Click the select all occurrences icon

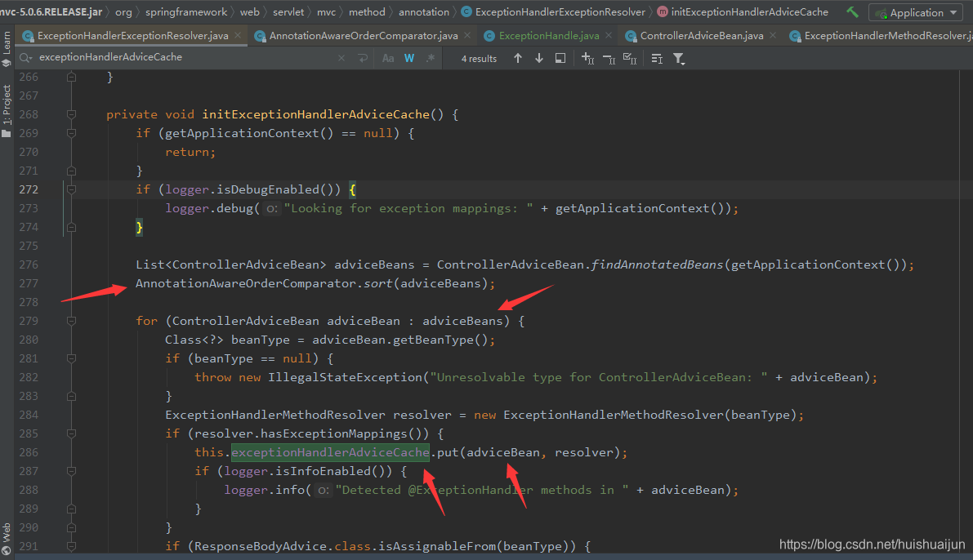coord(630,57)
